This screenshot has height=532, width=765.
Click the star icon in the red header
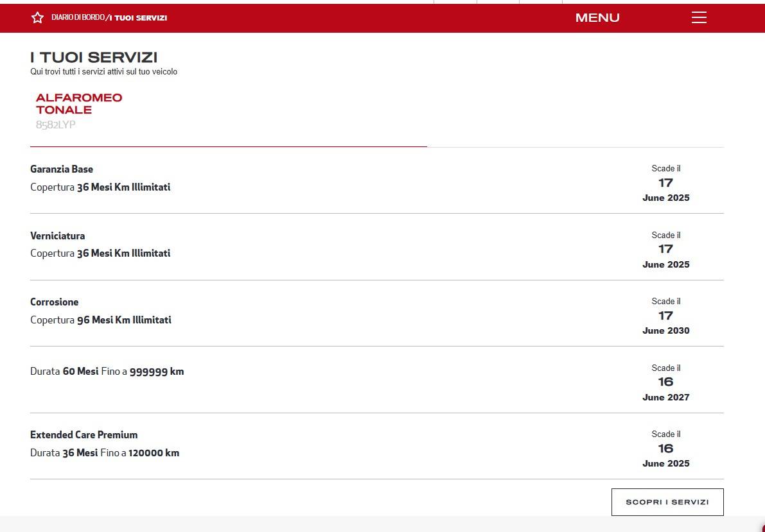coord(37,18)
